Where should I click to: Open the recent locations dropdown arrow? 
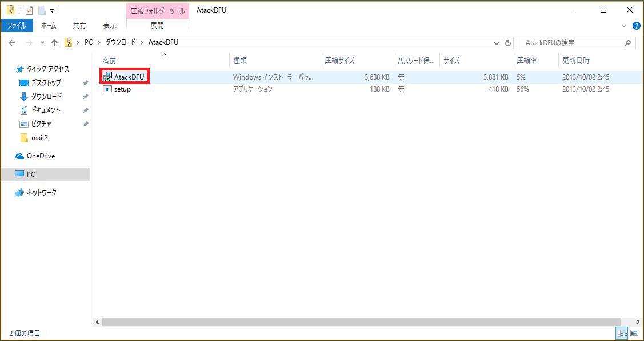coord(42,43)
